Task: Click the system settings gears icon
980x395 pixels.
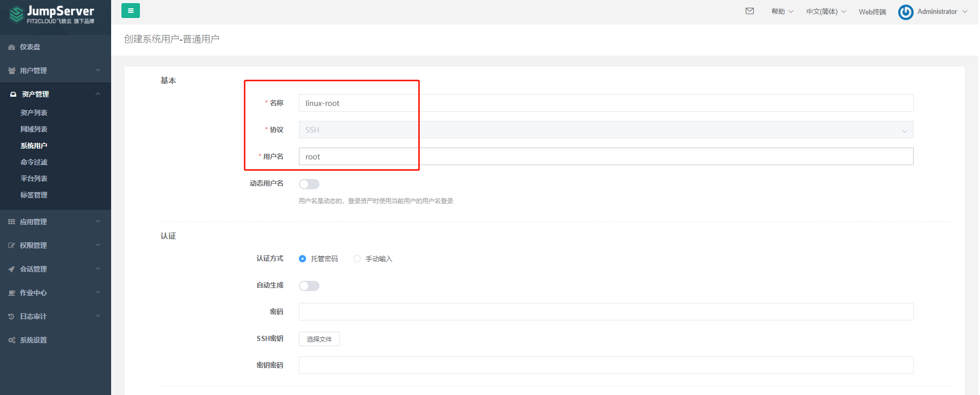Action: point(12,340)
